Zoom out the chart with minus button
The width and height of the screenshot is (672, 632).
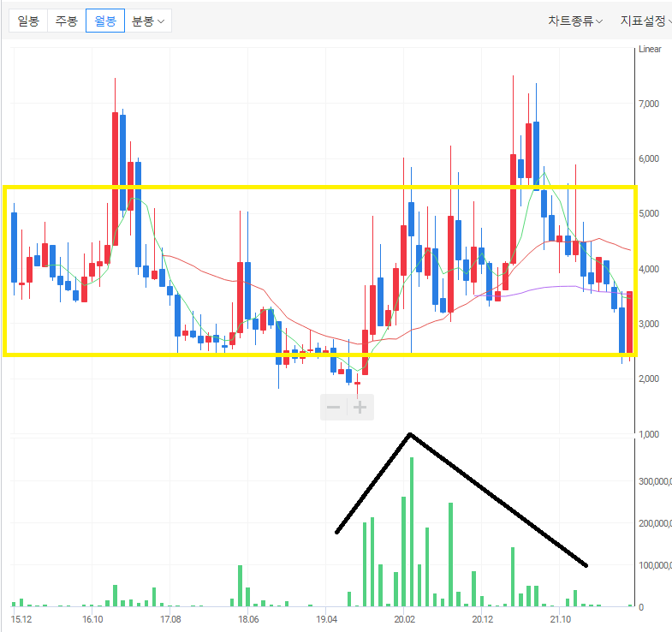333,407
